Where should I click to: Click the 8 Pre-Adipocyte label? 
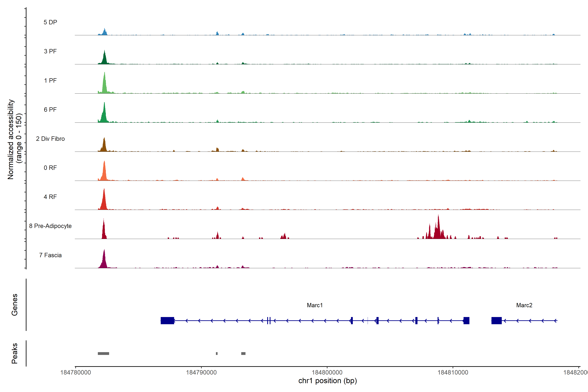pyautogui.click(x=50, y=226)
